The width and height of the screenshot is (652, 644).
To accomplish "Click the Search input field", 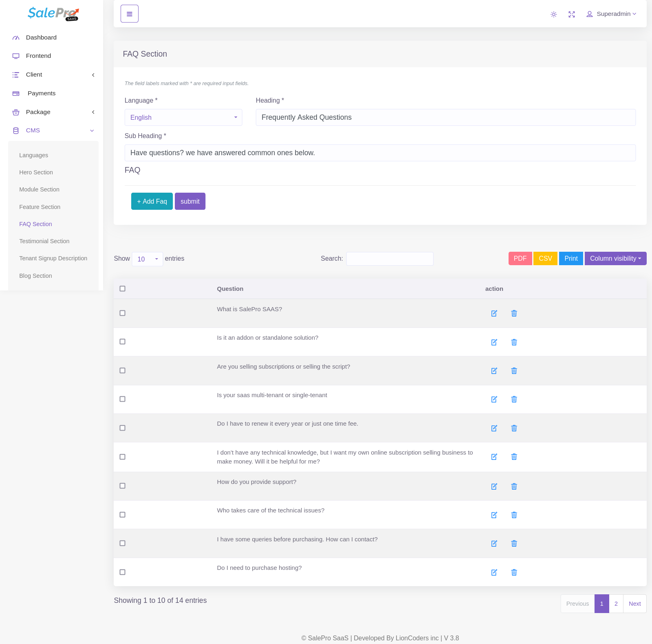I will [390, 259].
